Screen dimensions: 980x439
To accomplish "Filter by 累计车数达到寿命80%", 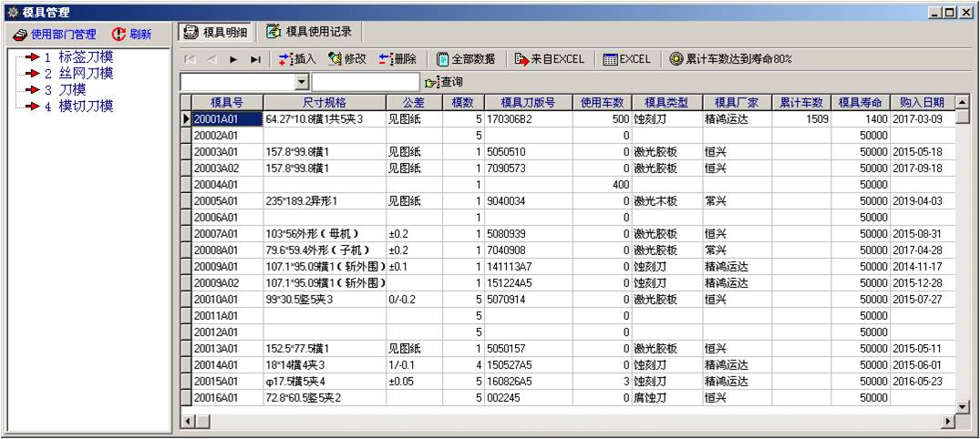I will (730, 59).
